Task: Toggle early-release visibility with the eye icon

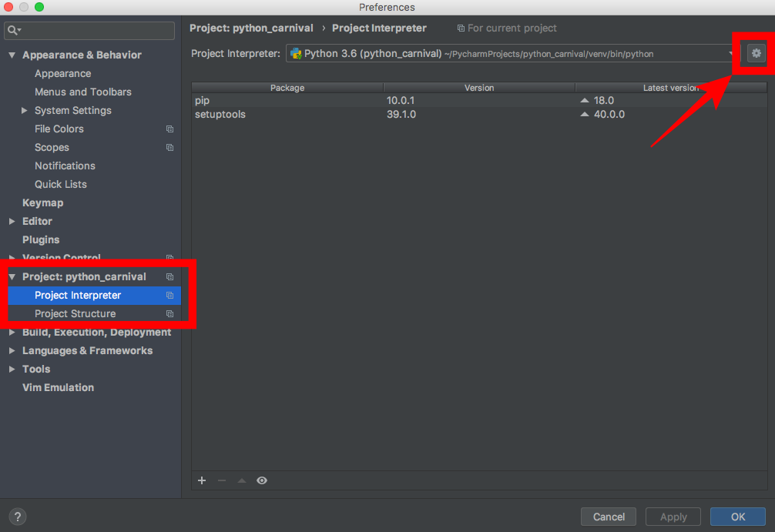Action: pos(261,480)
